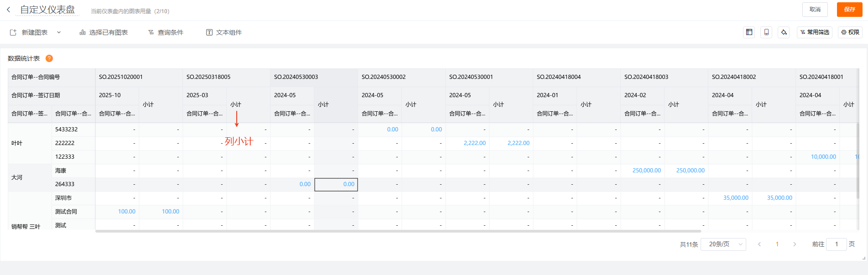Click the orange help icon beside 数据统计表
This screenshot has width=868, height=275.
tap(49, 58)
